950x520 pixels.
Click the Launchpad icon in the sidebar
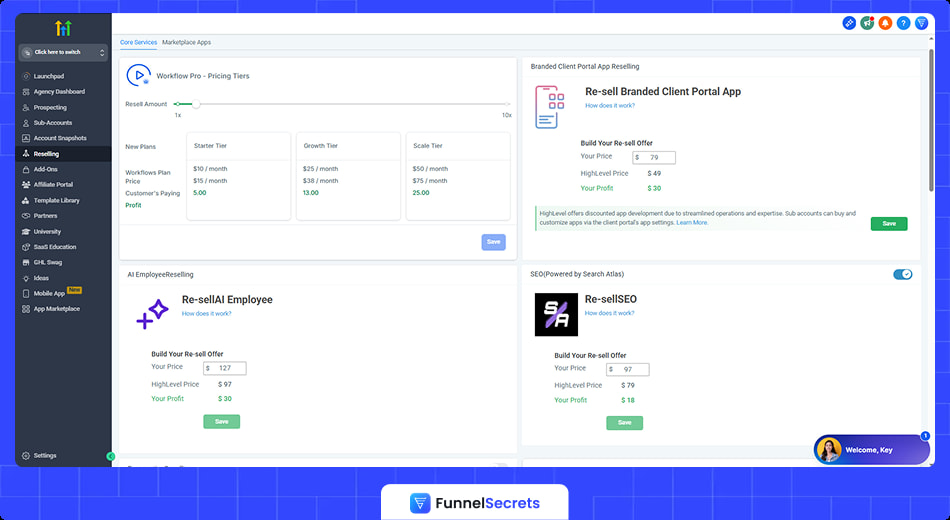click(x=26, y=76)
